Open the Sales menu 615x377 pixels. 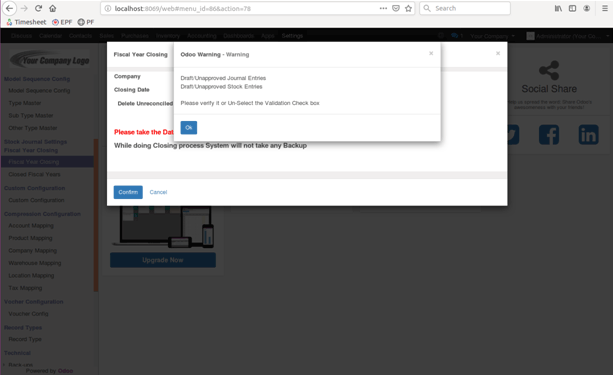[x=106, y=36]
